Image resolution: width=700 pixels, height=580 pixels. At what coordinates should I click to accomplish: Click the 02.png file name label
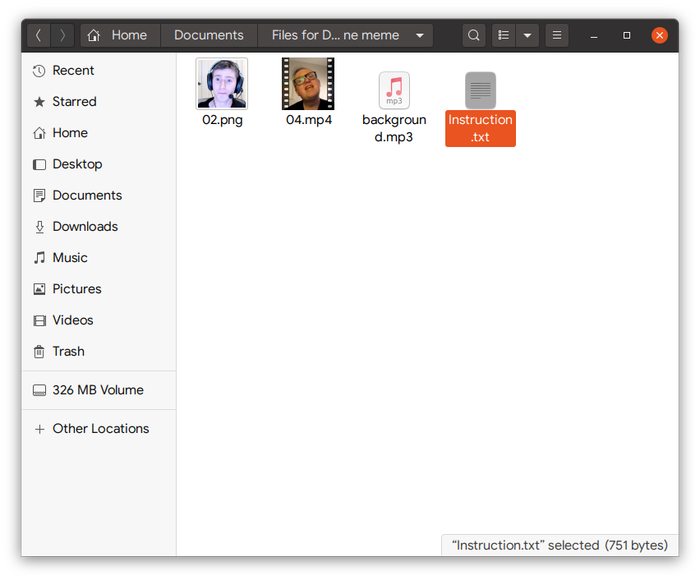[222, 120]
